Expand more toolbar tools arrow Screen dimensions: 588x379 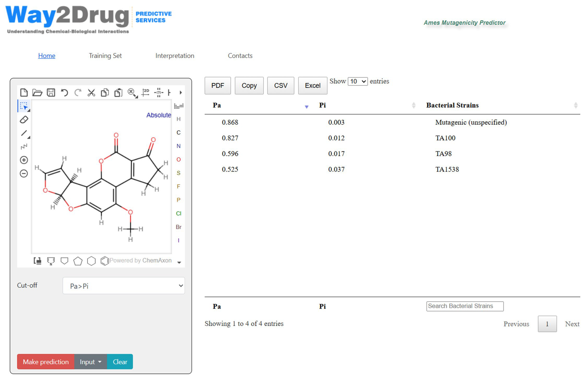(x=181, y=93)
